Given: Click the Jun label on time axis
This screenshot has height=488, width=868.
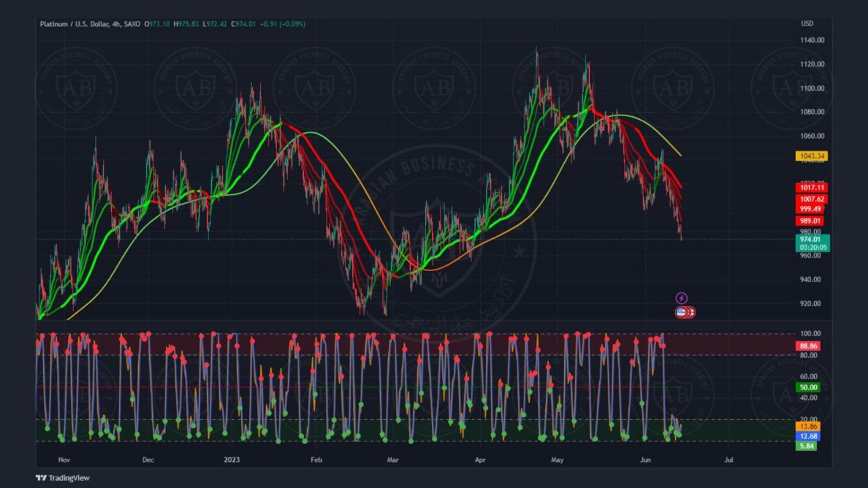Looking at the screenshot, I should click(645, 460).
